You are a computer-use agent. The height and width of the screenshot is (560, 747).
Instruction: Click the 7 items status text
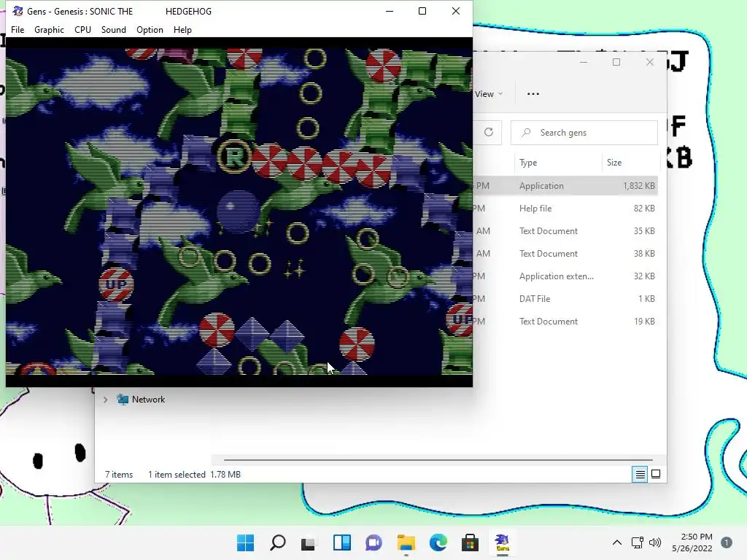coord(119,475)
